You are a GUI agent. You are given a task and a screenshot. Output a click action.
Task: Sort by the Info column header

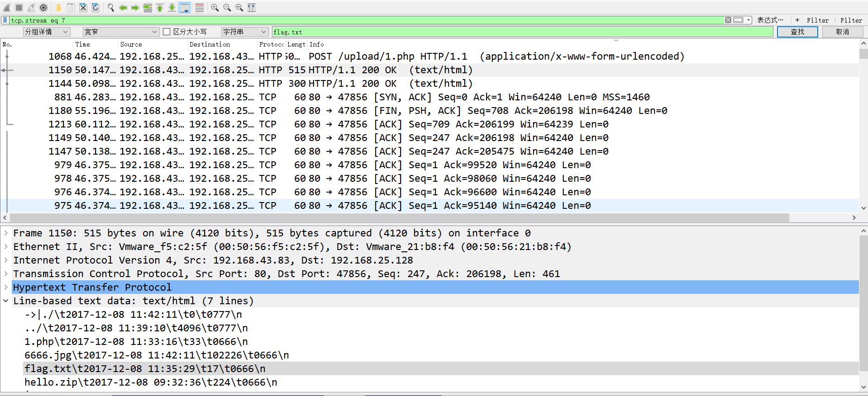tap(583, 44)
